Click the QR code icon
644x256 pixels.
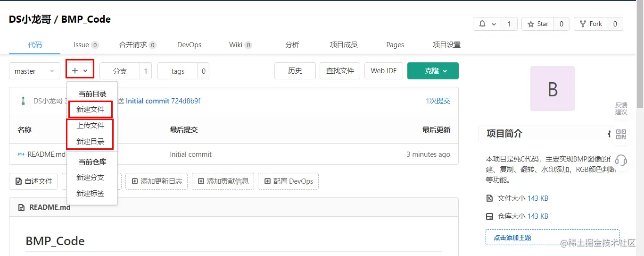coord(621,134)
